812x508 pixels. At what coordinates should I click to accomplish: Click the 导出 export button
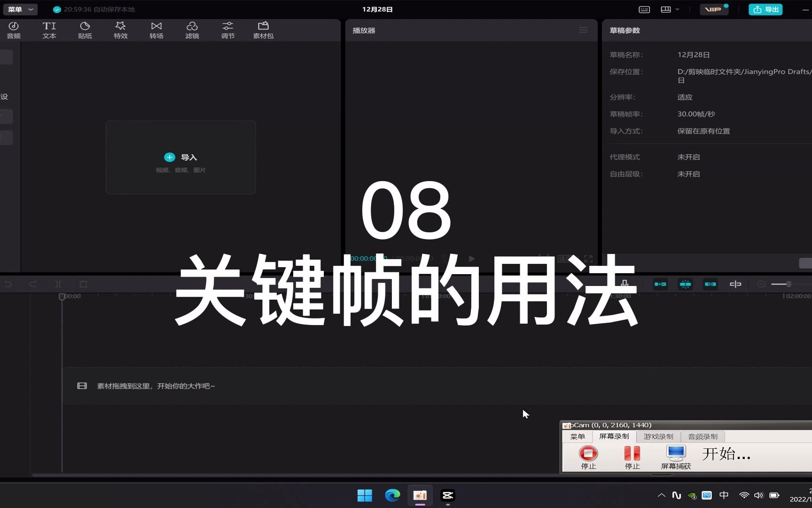[765, 9]
